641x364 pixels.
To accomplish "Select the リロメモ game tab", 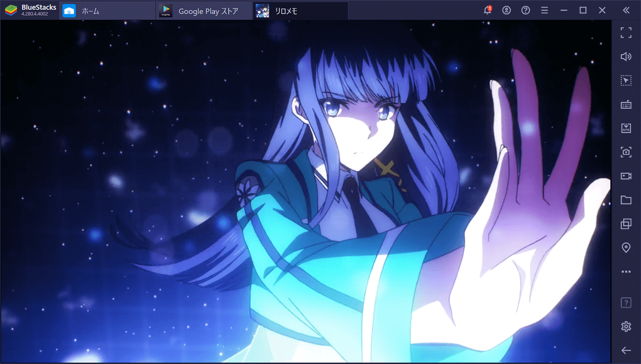I will (300, 11).
